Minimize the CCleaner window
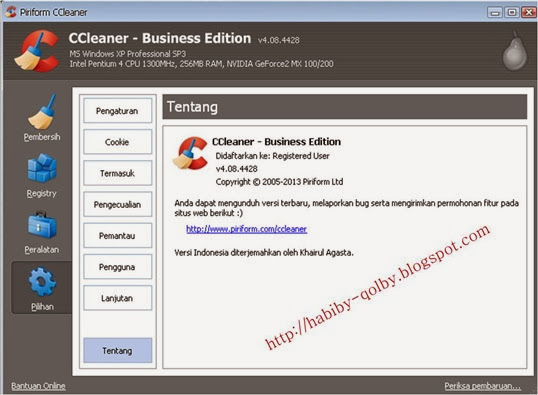538x395 pixels. tap(495, 13)
